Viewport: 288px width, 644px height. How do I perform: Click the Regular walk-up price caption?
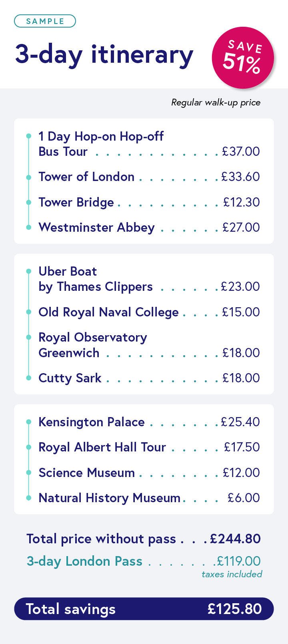pyautogui.click(x=216, y=103)
